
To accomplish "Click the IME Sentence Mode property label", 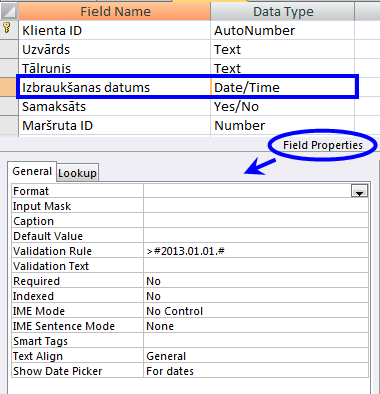I will (64, 326).
